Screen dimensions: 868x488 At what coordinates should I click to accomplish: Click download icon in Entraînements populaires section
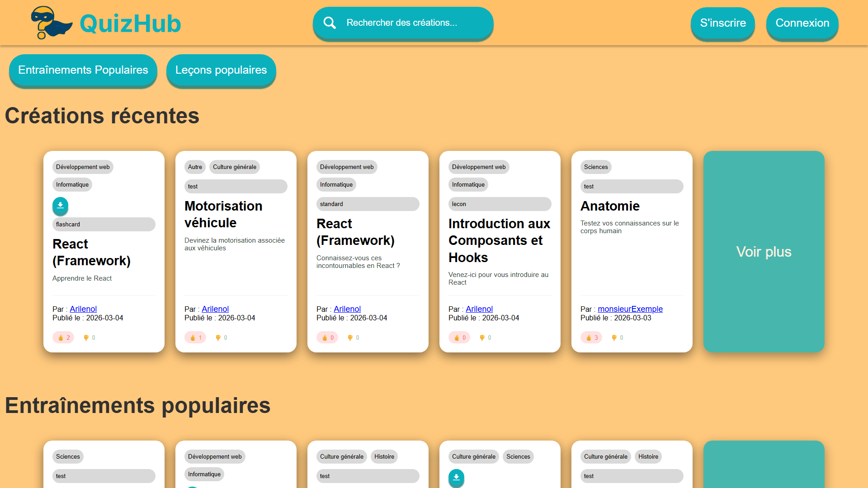click(456, 477)
